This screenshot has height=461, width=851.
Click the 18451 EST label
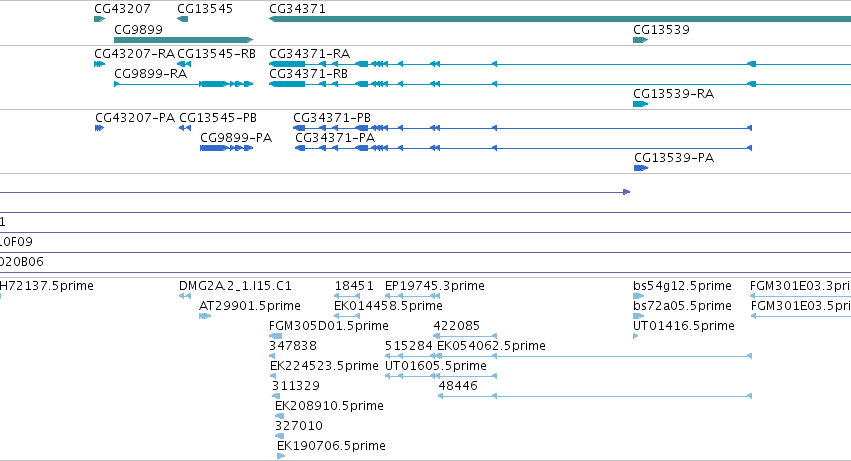click(x=354, y=286)
